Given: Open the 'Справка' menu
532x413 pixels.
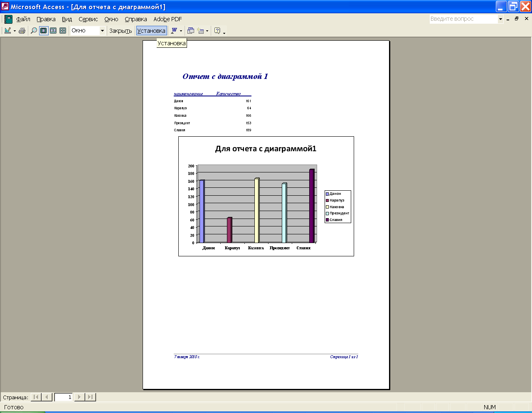Looking at the screenshot, I should click(x=136, y=19).
